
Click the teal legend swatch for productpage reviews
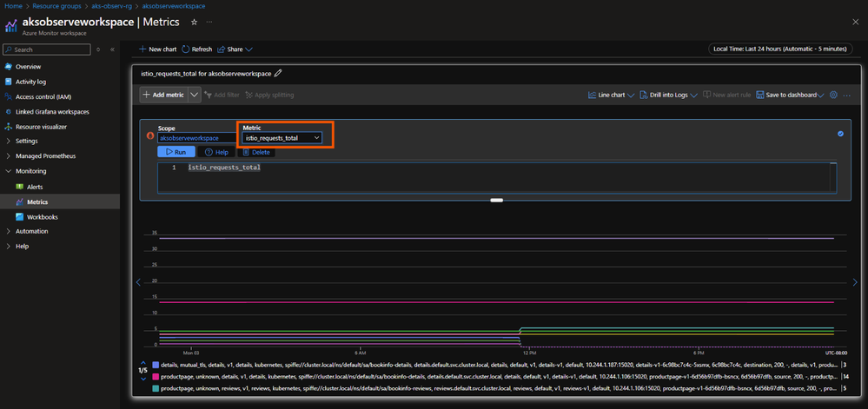click(155, 389)
